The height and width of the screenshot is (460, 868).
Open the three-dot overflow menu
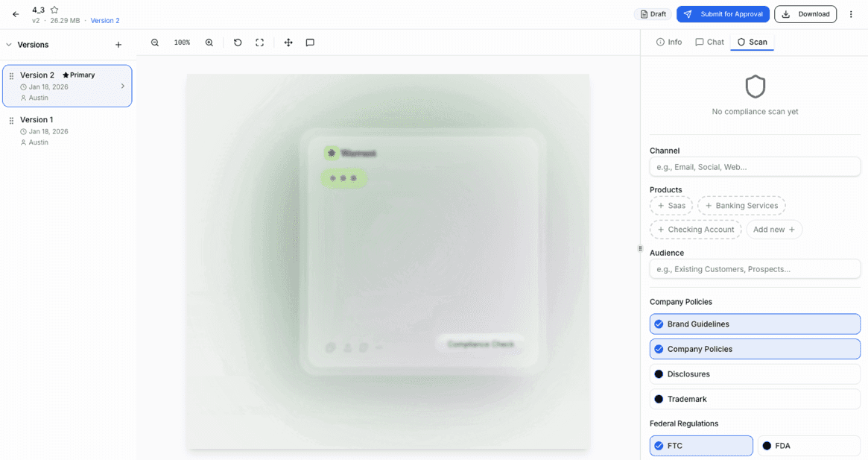click(x=851, y=13)
